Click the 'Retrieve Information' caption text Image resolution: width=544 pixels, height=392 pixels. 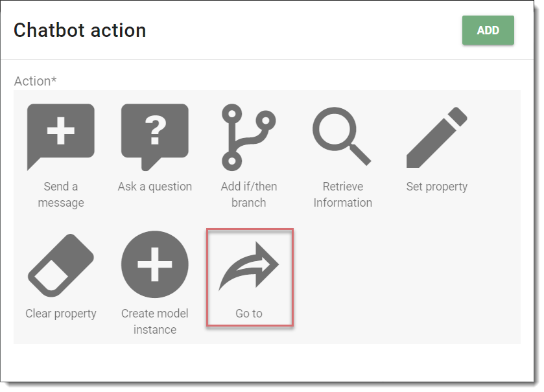coord(343,194)
